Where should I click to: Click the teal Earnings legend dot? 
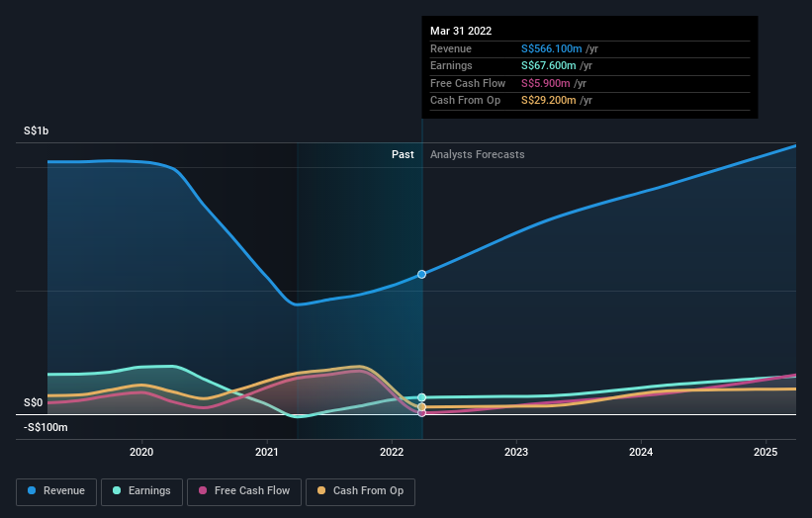click(x=117, y=490)
